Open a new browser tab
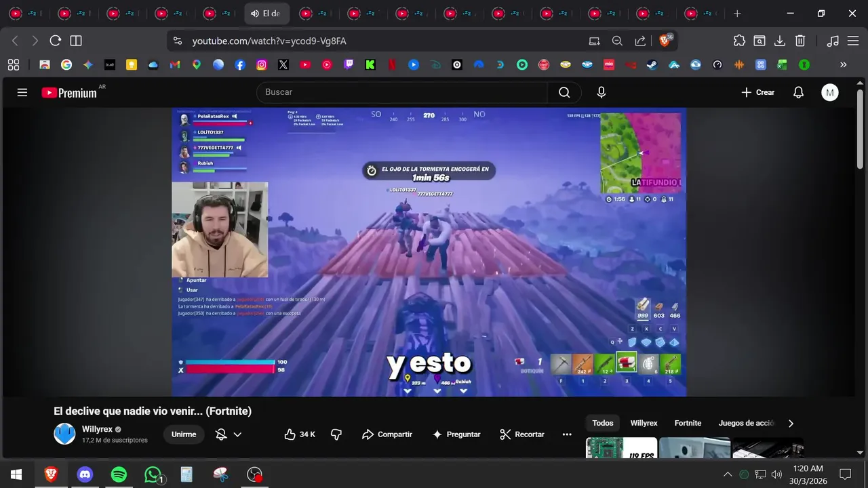Viewport: 868px width, 488px height. (737, 14)
